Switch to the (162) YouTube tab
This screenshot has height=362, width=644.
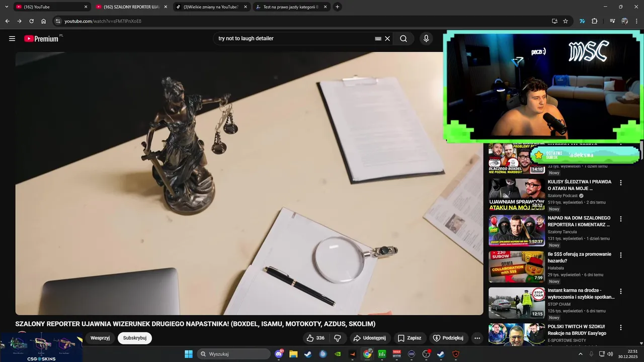pos(52,7)
